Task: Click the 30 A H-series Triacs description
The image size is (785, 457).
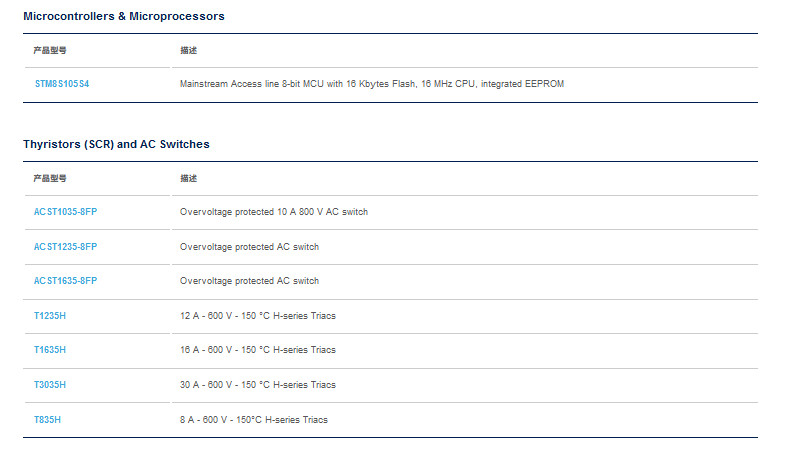Action: click(x=257, y=385)
